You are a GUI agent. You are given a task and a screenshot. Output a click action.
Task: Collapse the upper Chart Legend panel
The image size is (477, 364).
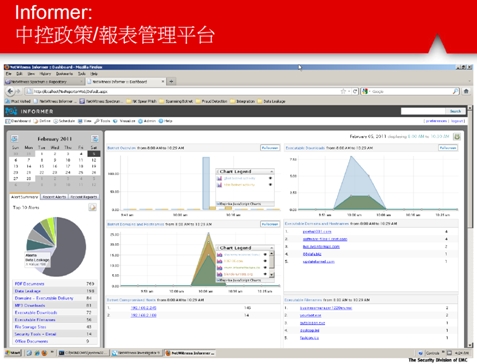coord(272,171)
